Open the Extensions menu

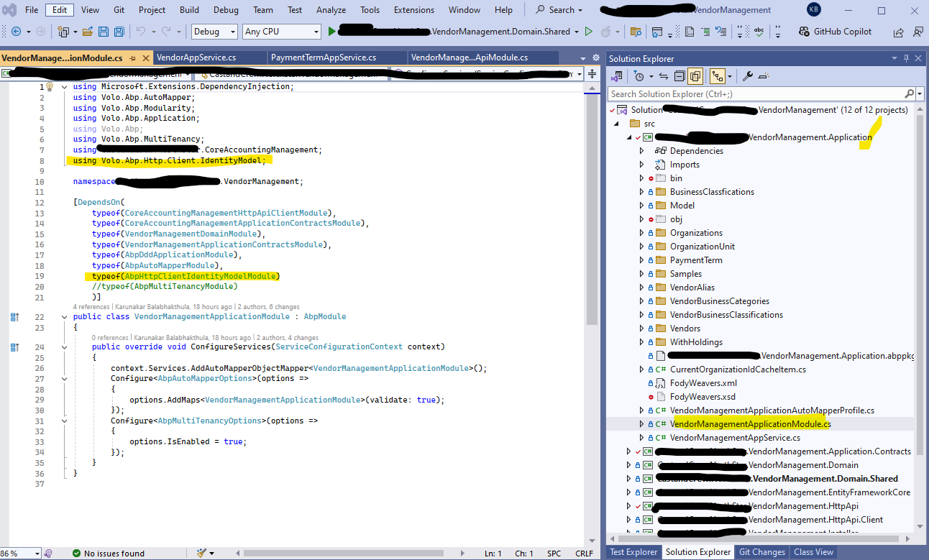tap(414, 10)
